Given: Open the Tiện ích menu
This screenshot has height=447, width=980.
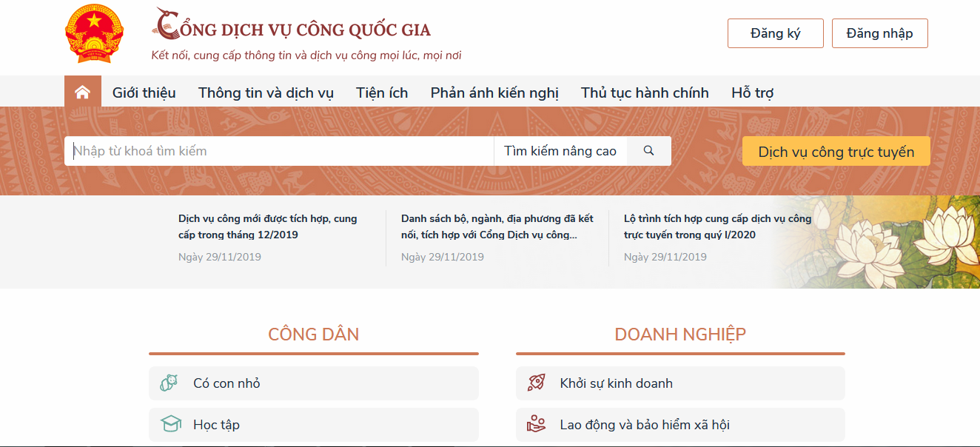Looking at the screenshot, I should coord(381,92).
